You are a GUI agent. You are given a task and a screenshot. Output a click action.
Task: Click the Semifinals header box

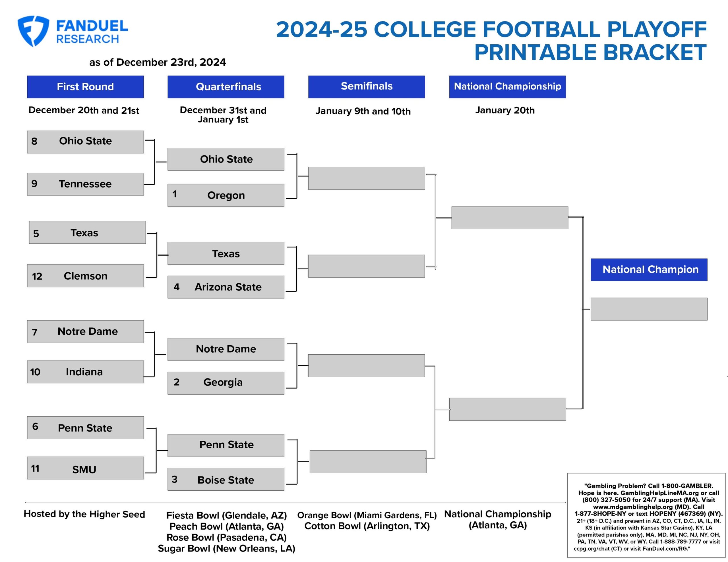point(366,87)
